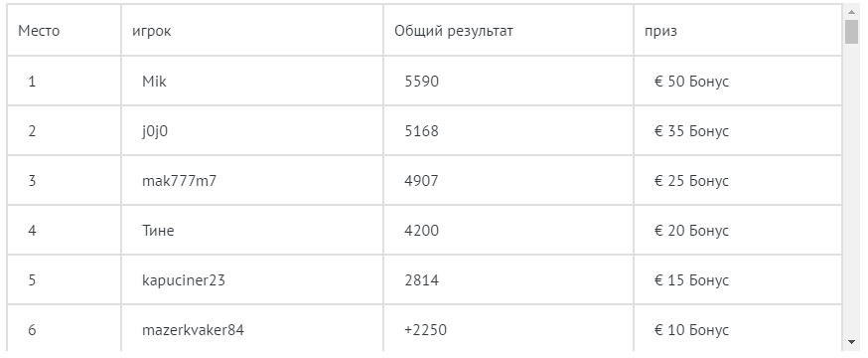
Task: Click player mak777m7 in third place
Action: tap(180, 181)
